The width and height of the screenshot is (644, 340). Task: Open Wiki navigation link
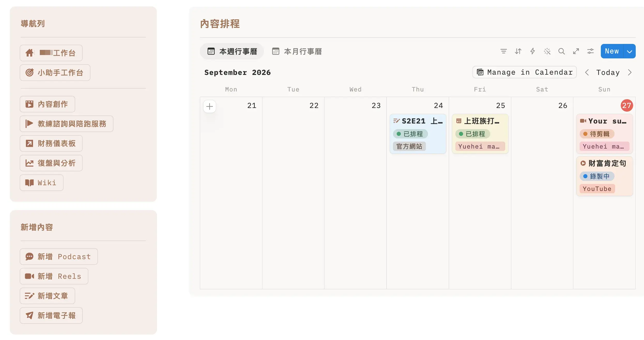[x=42, y=183]
